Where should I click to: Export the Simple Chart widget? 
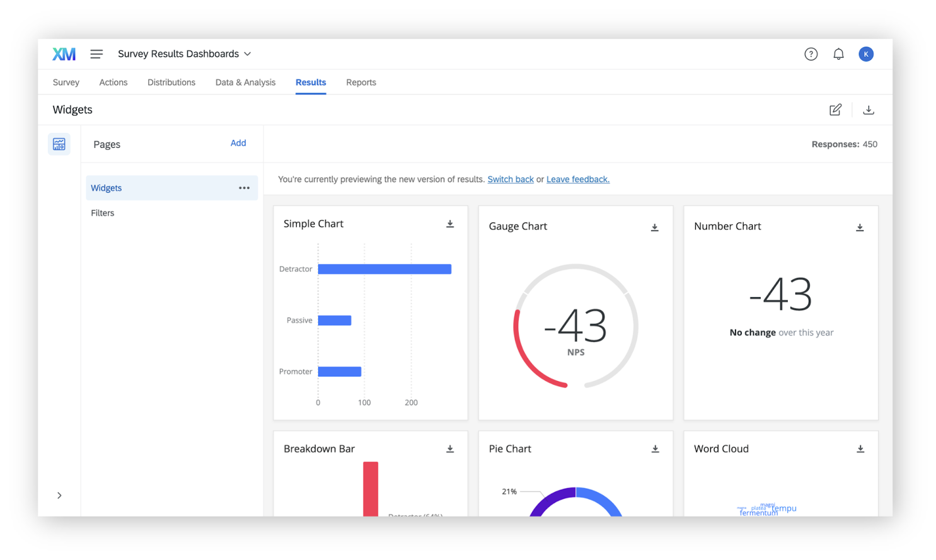pyautogui.click(x=450, y=223)
